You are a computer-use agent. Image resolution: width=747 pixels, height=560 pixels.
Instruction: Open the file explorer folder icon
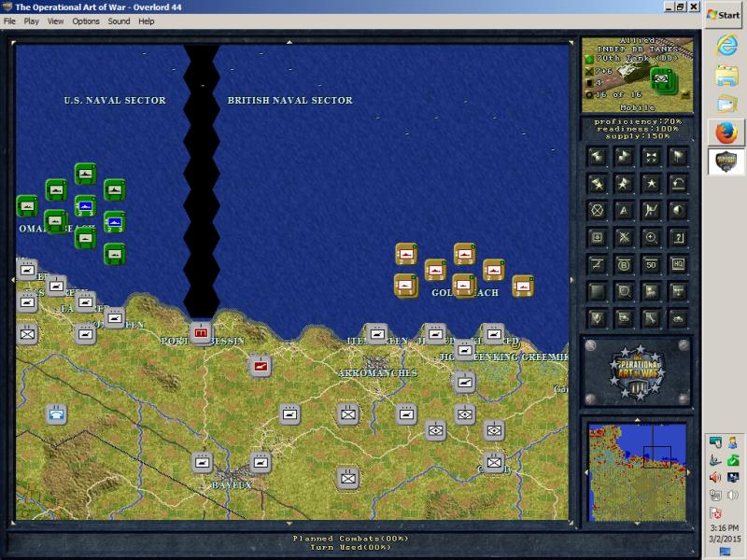pyautogui.click(x=726, y=77)
